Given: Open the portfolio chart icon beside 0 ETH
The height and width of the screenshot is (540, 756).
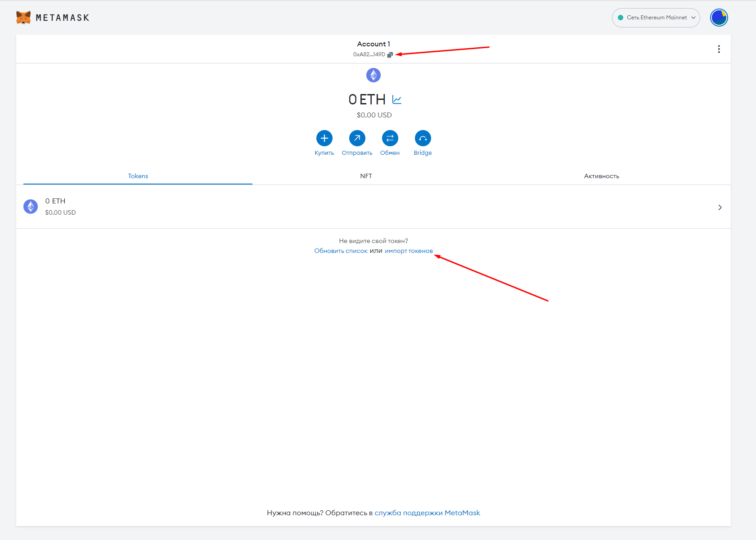Looking at the screenshot, I should click(x=396, y=99).
